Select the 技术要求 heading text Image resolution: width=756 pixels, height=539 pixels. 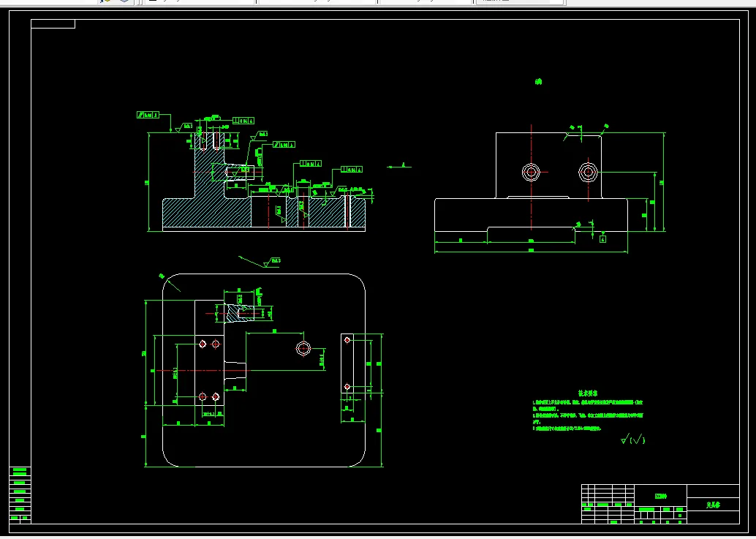[588, 393]
